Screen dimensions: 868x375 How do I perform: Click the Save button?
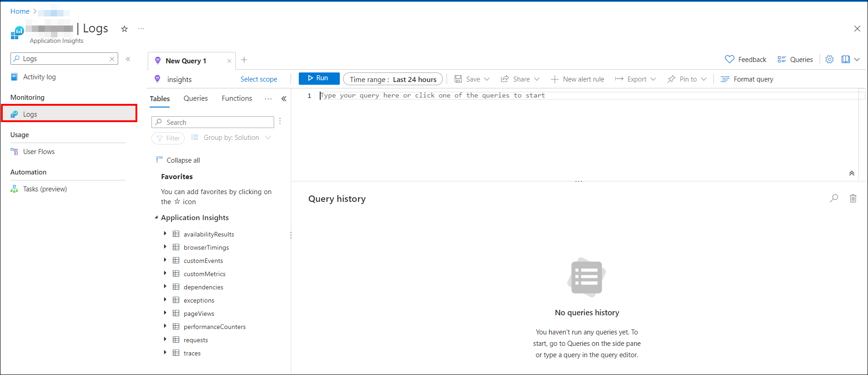(468, 79)
